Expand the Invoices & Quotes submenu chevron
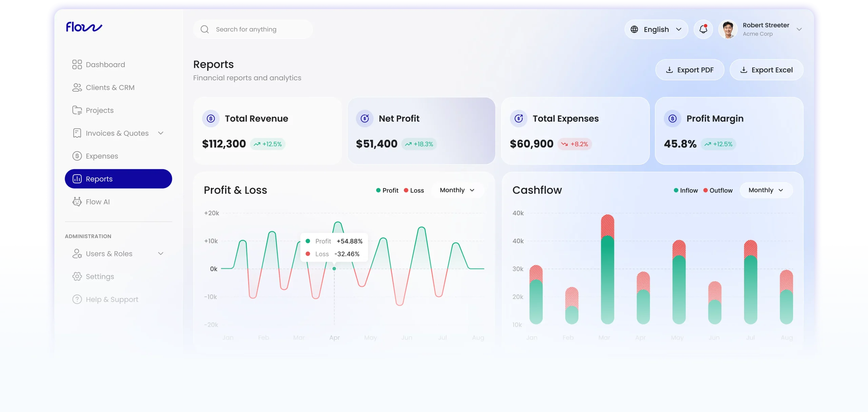This screenshot has width=868, height=412. [161, 133]
